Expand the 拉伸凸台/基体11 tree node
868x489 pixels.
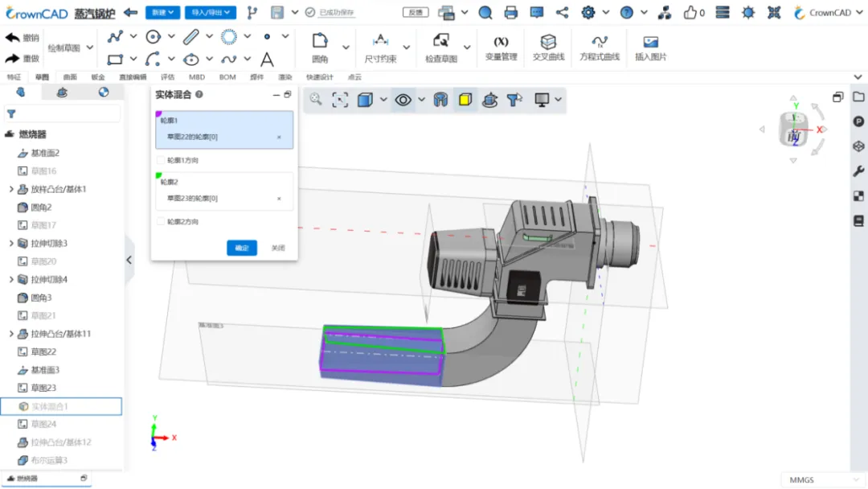[11, 334]
